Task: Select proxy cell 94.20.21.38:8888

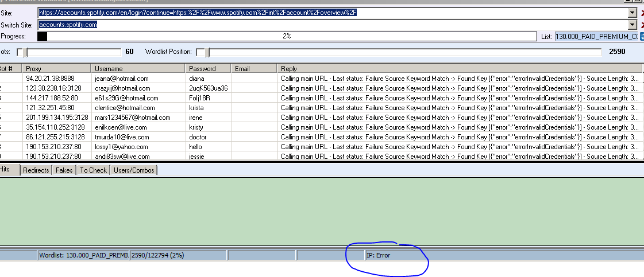Action: [57, 78]
